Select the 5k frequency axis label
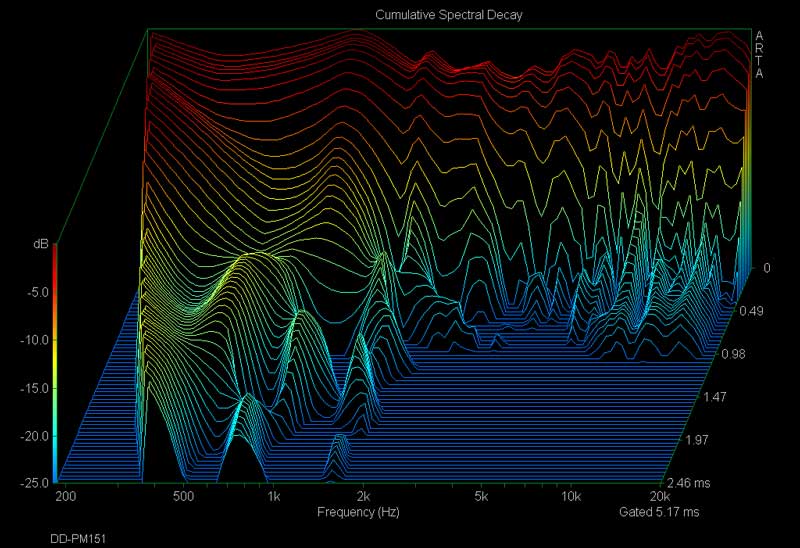Image resolution: width=800 pixels, height=548 pixels. [x=481, y=497]
